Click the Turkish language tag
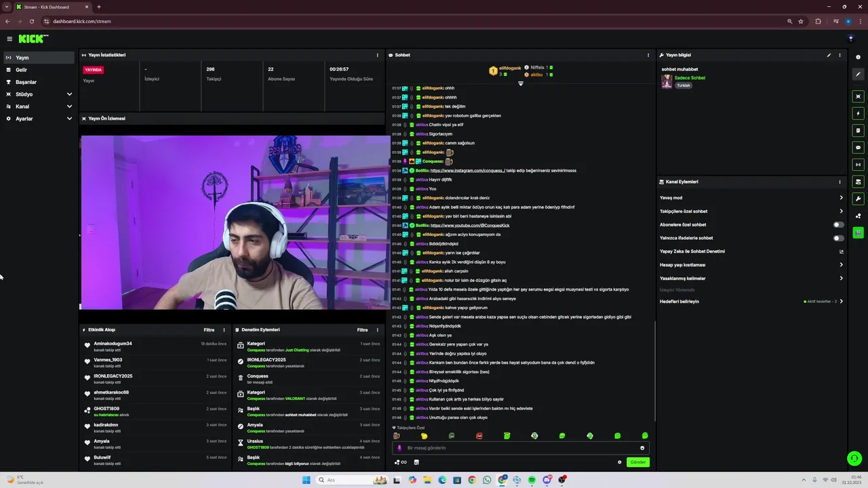868x488 pixels. [683, 85]
